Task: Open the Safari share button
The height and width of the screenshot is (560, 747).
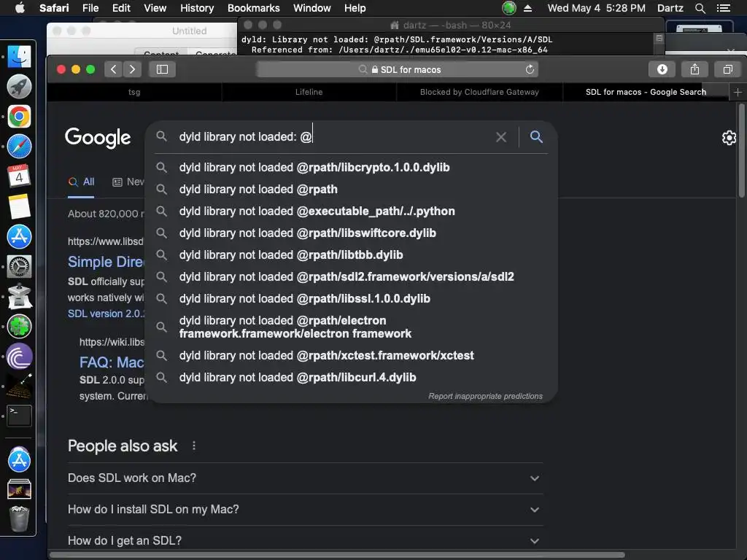Action: tap(694, 69)
